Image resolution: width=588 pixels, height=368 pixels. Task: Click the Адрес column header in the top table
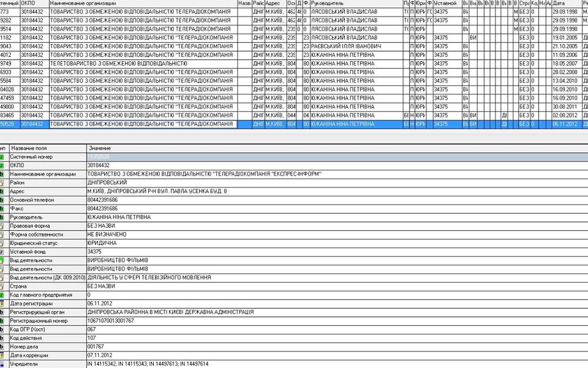coord(276,3)
